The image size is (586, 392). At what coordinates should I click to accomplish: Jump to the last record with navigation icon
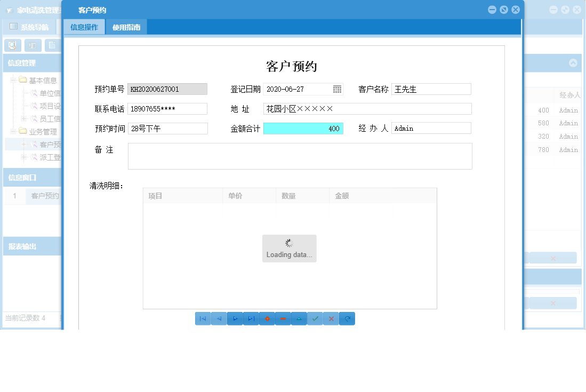251,318
